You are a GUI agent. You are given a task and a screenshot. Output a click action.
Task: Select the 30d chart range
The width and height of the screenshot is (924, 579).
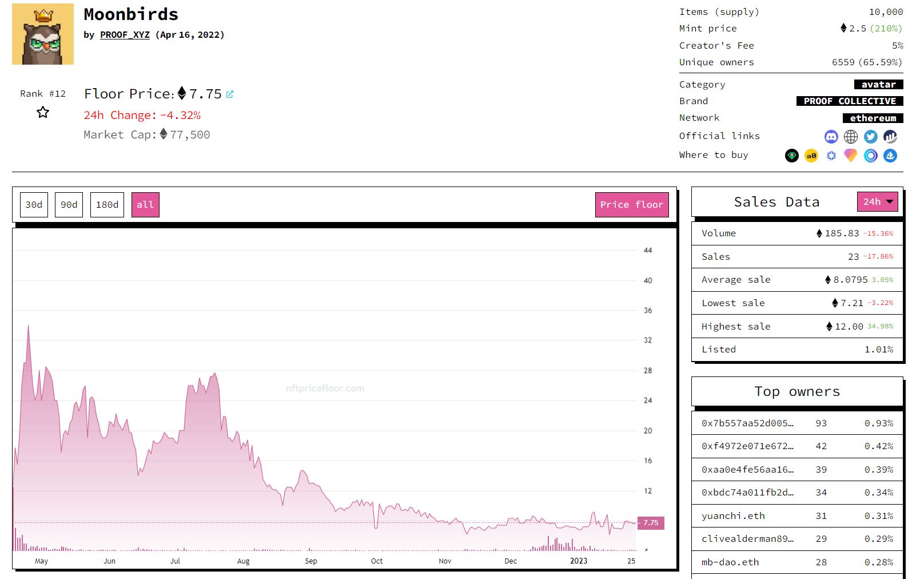pos(34,205)
